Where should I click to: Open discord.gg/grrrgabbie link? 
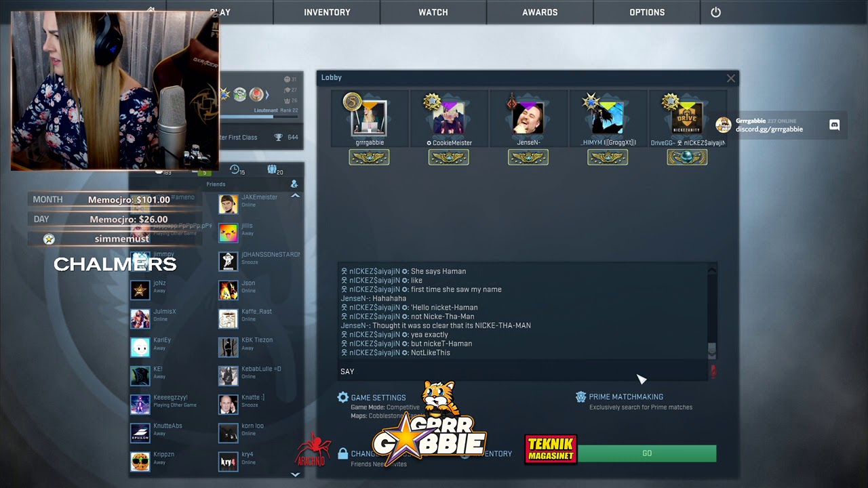(769, 129)
